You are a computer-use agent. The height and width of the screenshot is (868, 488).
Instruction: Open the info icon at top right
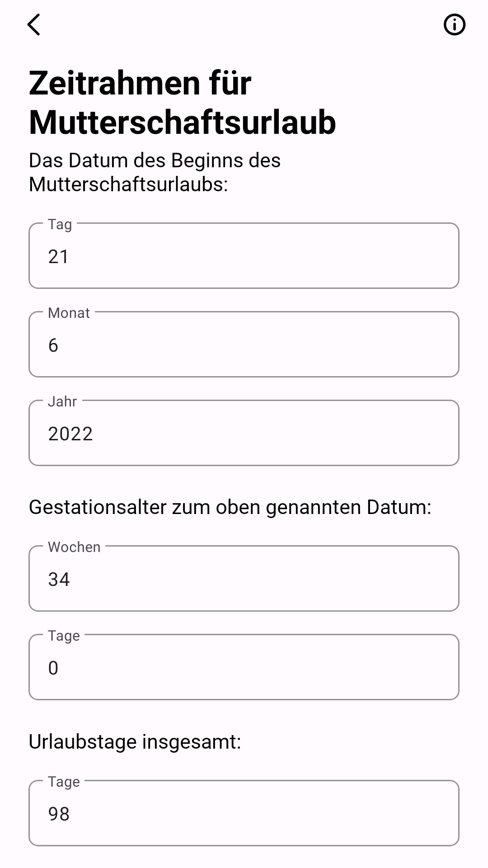click(454, 24)
